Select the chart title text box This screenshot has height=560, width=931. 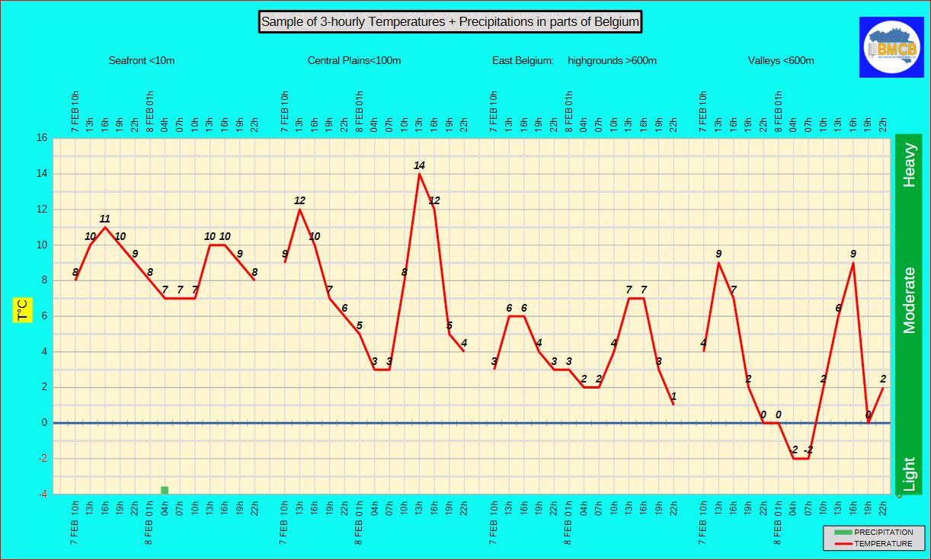pyautogui.click(x=450, y=22)
